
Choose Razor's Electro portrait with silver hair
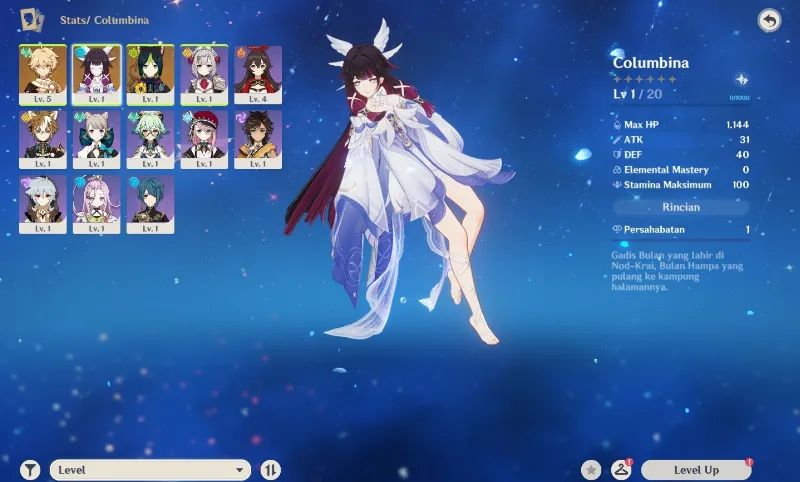tap(43, 205)
